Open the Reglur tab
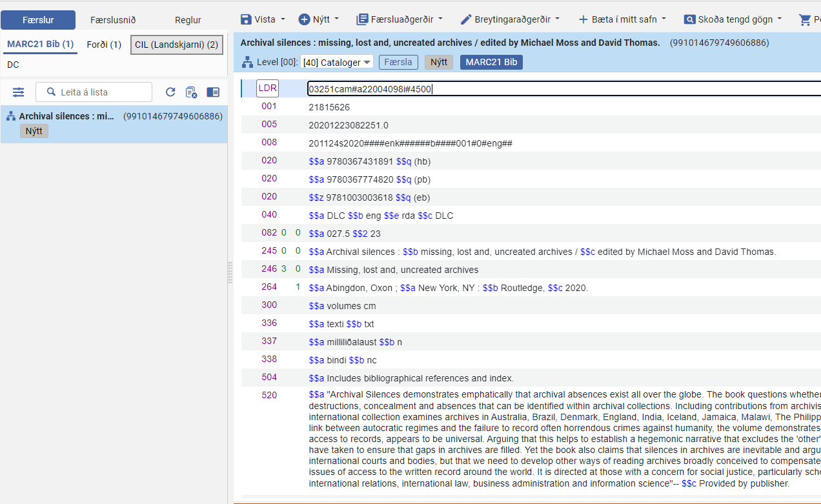This screenshot has height=504, width=821. tap(188, 20)
